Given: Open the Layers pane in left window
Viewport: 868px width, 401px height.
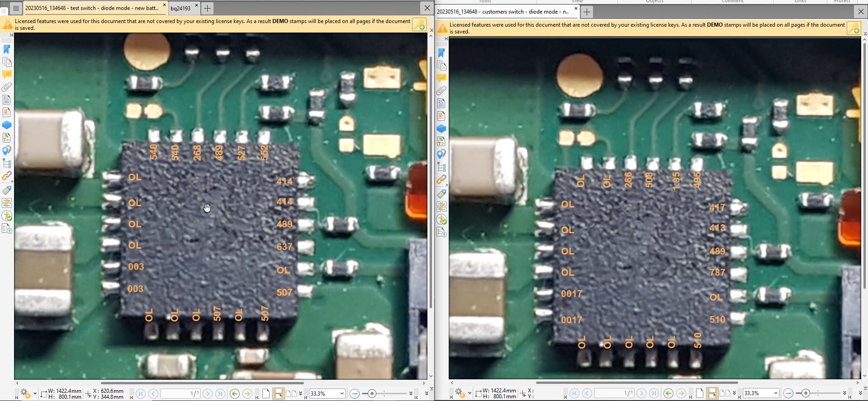Looking at the screenshot, I should (x=7, y=125).
